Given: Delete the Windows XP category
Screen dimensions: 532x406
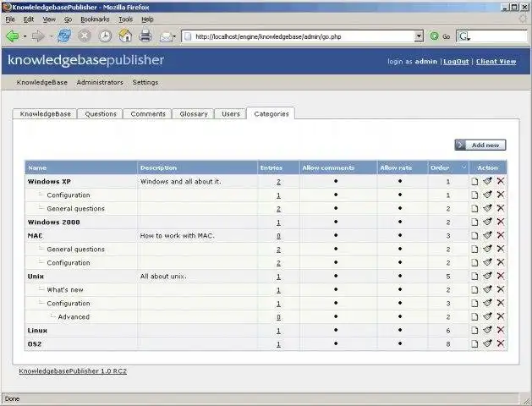Looking at the screenshot, I should (x=501, y=181).
